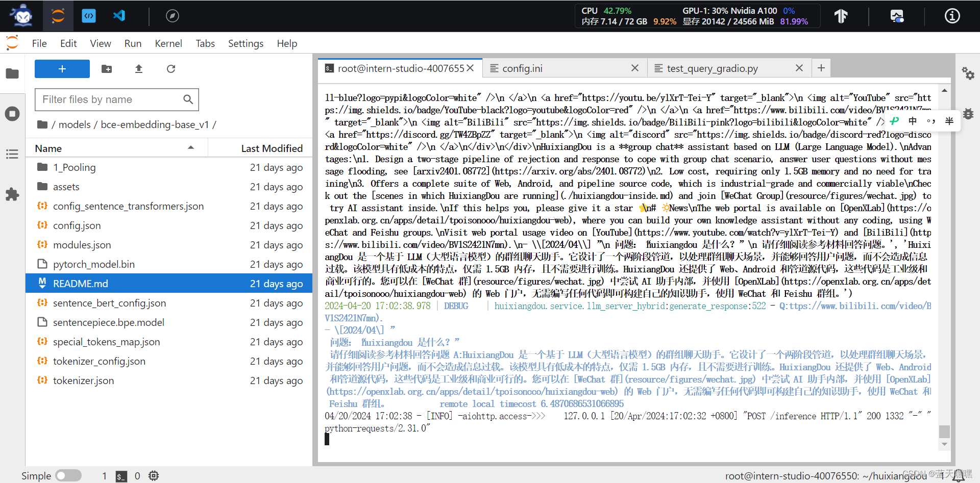This screenshot has width=980, height=483.
Task: Click the terminal scrollbar up arrow
Action: click(944, 91)
